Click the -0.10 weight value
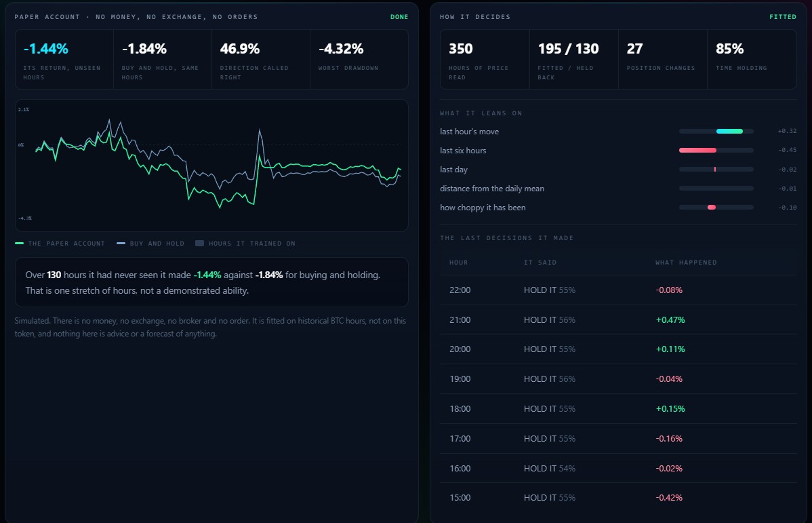 [x=787, y=208]
